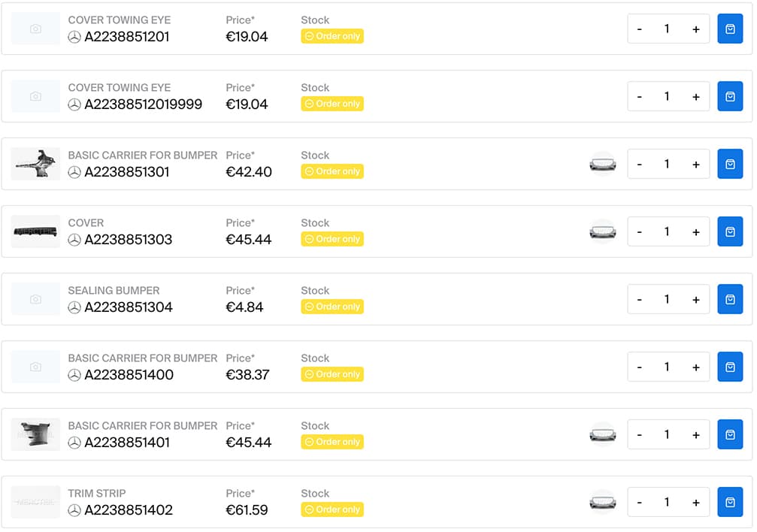757x532 pixels.
Task: Open COVER A2238851303 product image
Action: click(36, 231)
